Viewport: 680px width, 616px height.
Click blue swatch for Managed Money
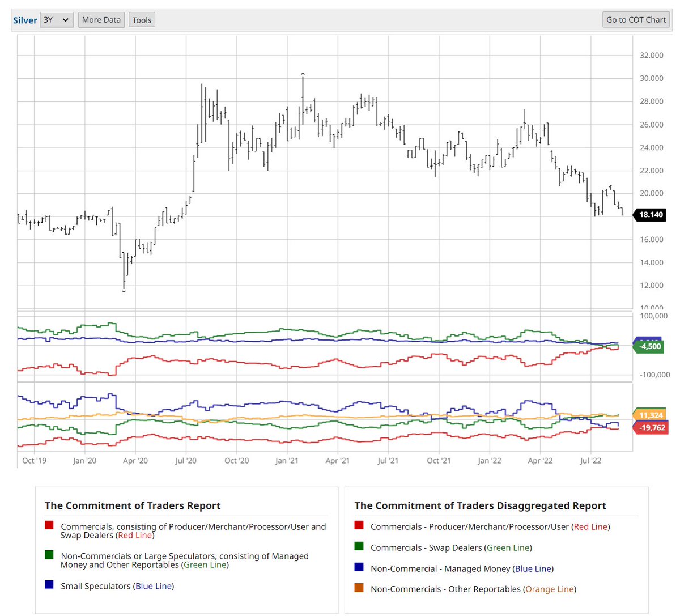(x=359, y=567)
